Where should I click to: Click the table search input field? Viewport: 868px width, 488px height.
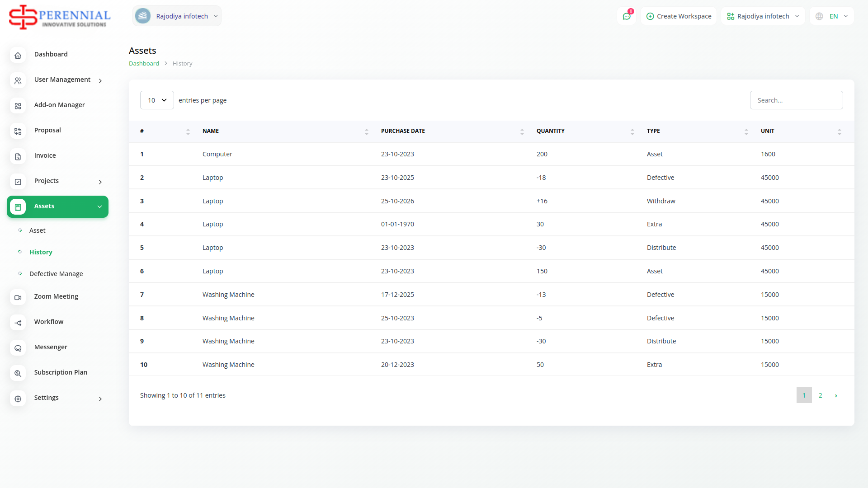tap(796, 100)
